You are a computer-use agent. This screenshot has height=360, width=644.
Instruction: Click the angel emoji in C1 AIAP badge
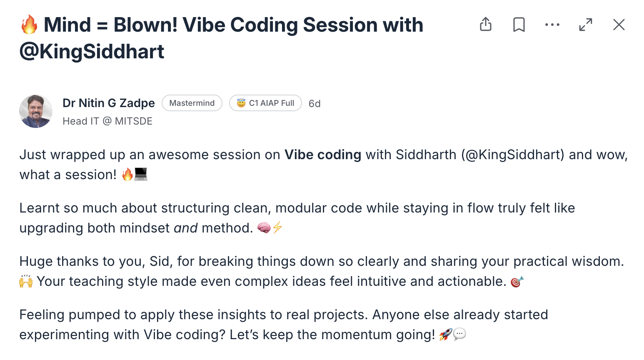241,103
